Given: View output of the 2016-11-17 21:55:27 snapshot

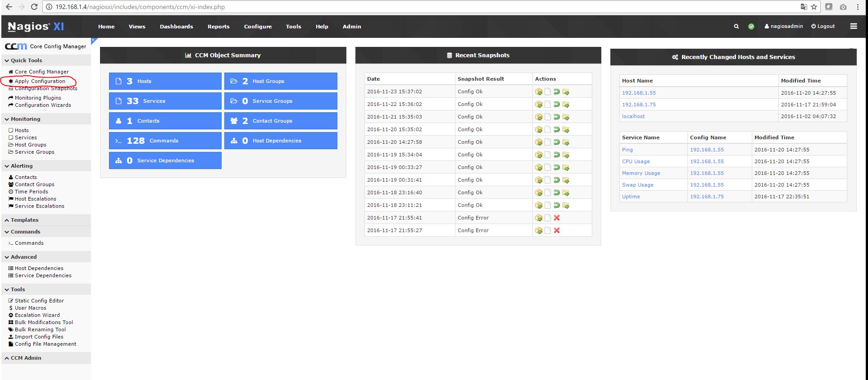Looking at the screenshot, I should [x=548, y=230].
